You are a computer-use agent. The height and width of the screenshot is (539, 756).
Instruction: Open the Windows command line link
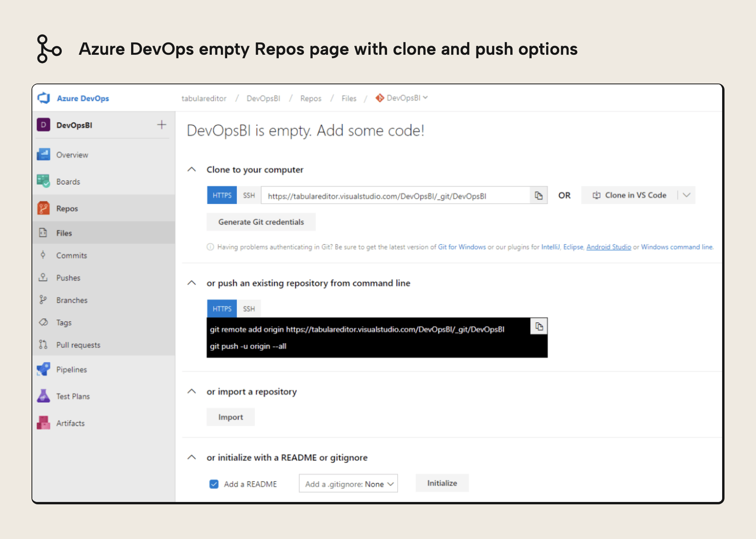tap(677, 247)
